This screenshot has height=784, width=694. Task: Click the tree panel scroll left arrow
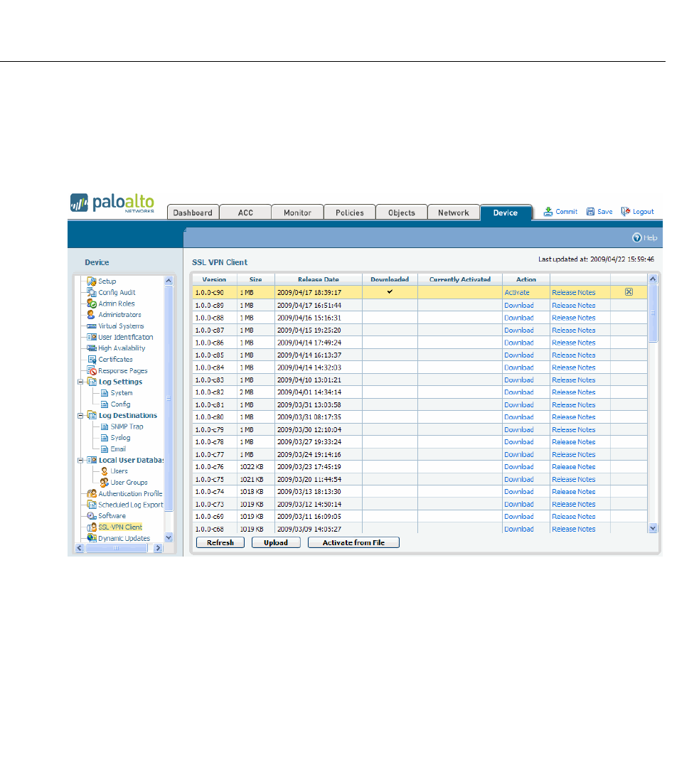click(x=80, y=548)
